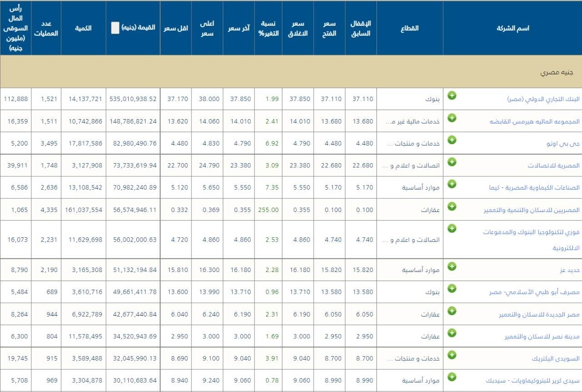The height and width of the screenshot is (392, 582).
Task: Open مصرف أبو ظبي الأسلامي- مصر link
Action: [x=535, y=292]
